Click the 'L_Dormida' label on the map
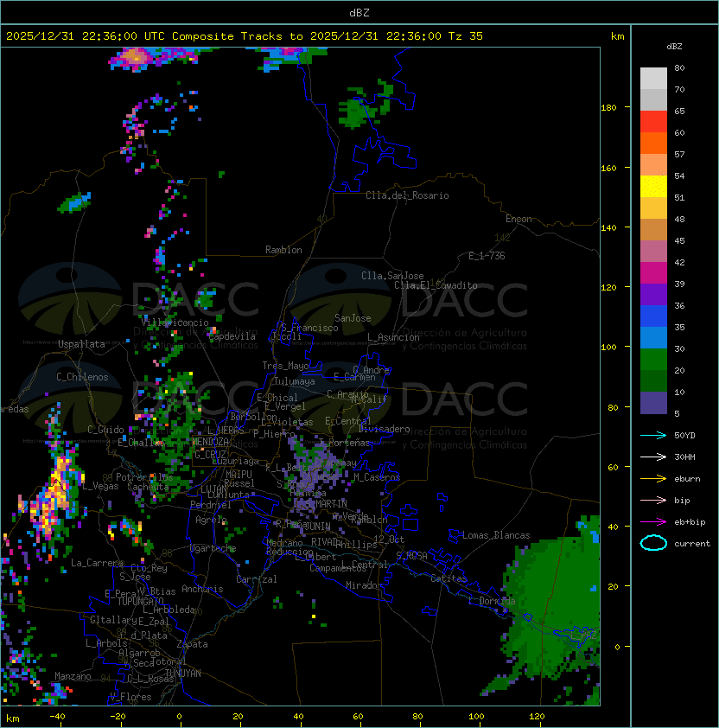 tap(492, 601)
